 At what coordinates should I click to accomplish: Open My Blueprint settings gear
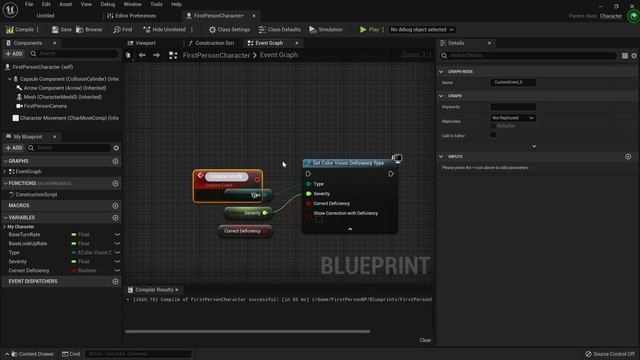click(x=116, y=148)
